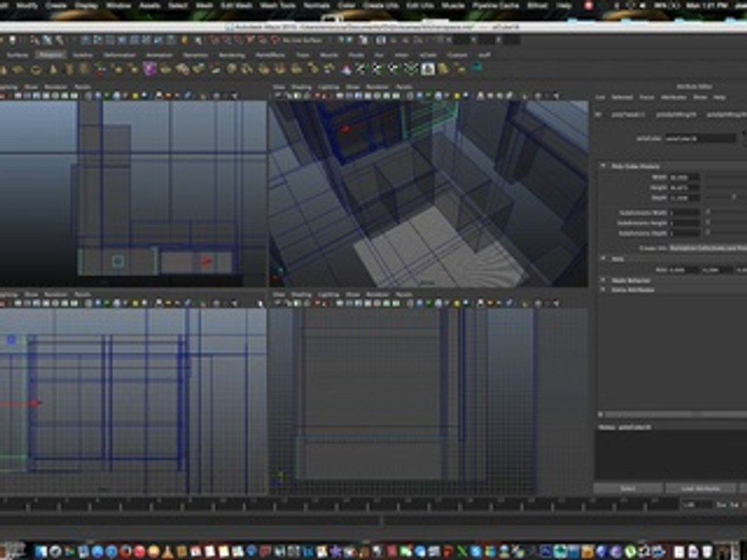This screenshot has height=560, width=747.
Task: Click the Height input field
Action: point(684,187)
